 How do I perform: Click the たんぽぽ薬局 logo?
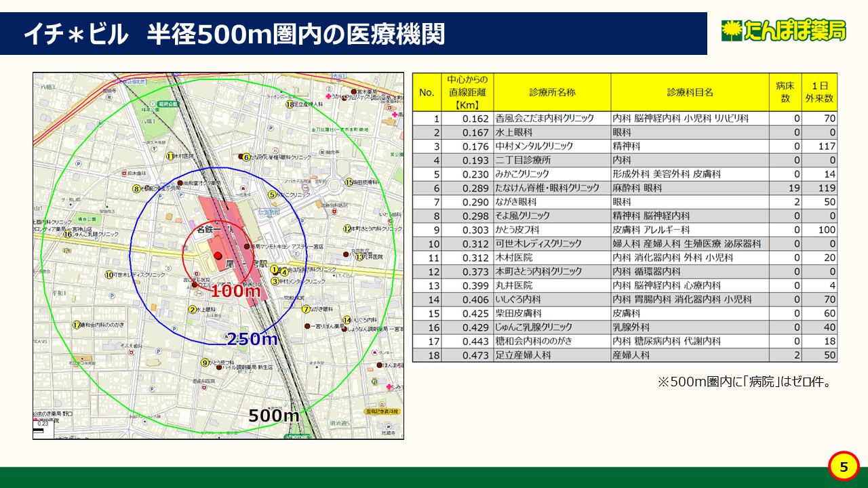[784, 30]
